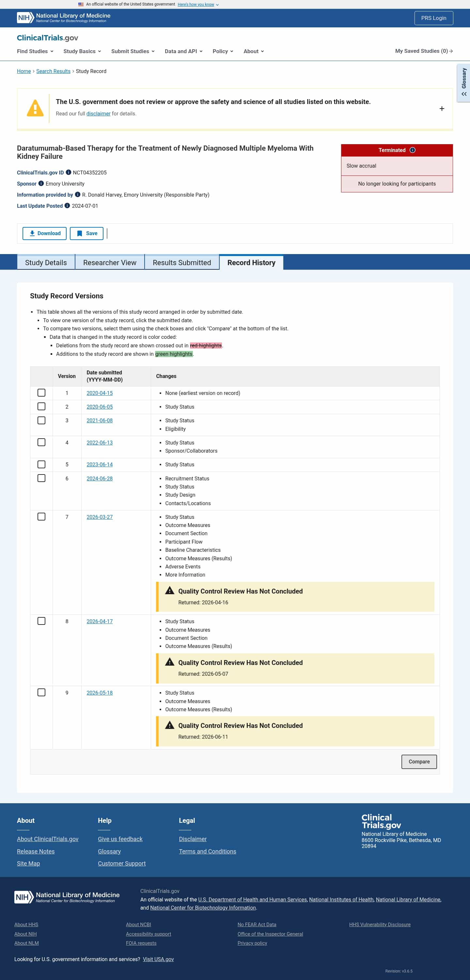Screen dimensions: 470x980
Task: Open the Researcher View tab
Action: tap(110, 263)
